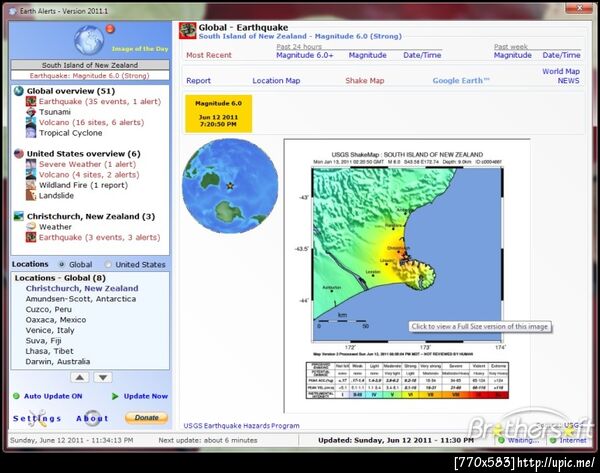Click the United States flag overview icon

(x=19, y=153)
